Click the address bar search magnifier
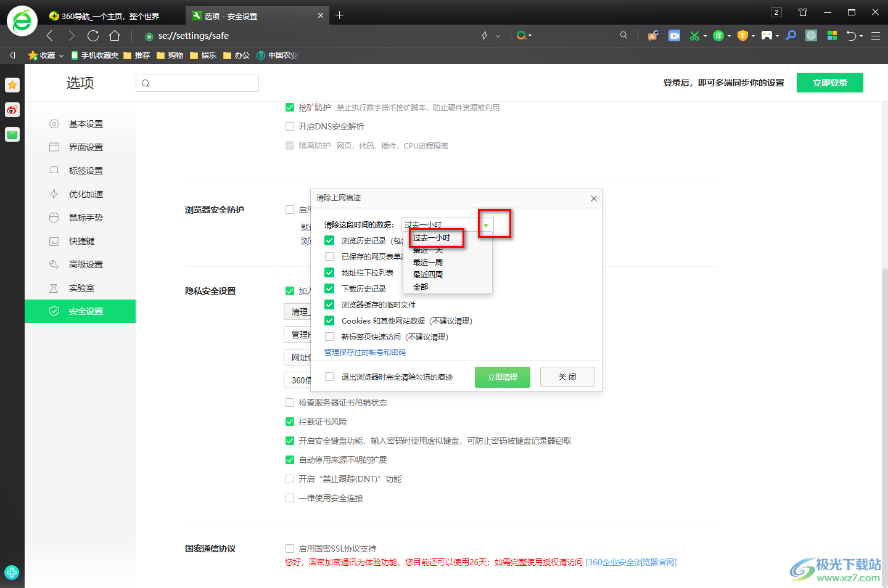 point(623,36)
